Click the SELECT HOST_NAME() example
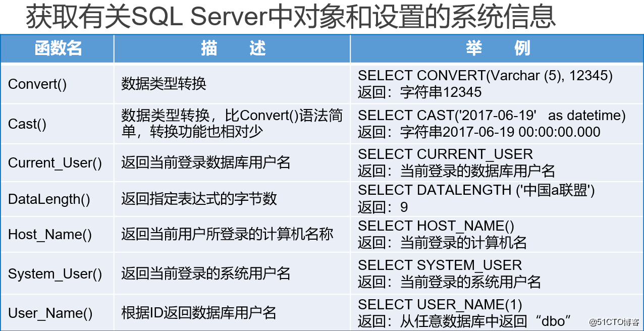Viewport: 644px width, 331px height. 436,226
